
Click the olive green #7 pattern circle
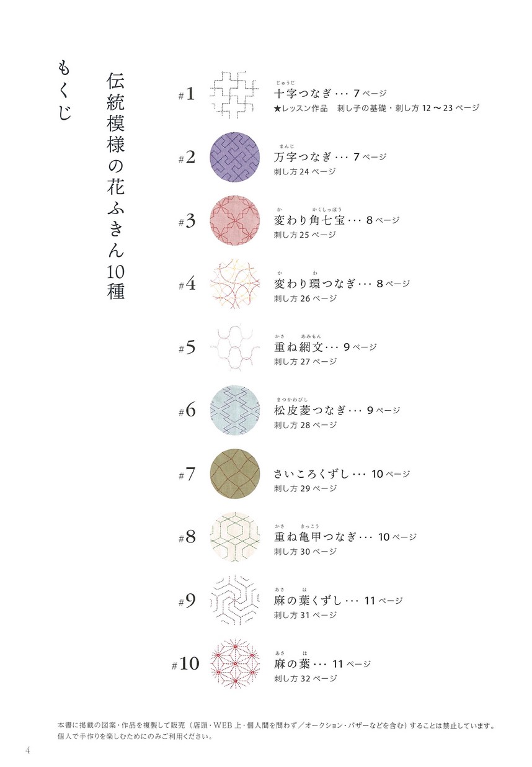[x=234, y=474]
